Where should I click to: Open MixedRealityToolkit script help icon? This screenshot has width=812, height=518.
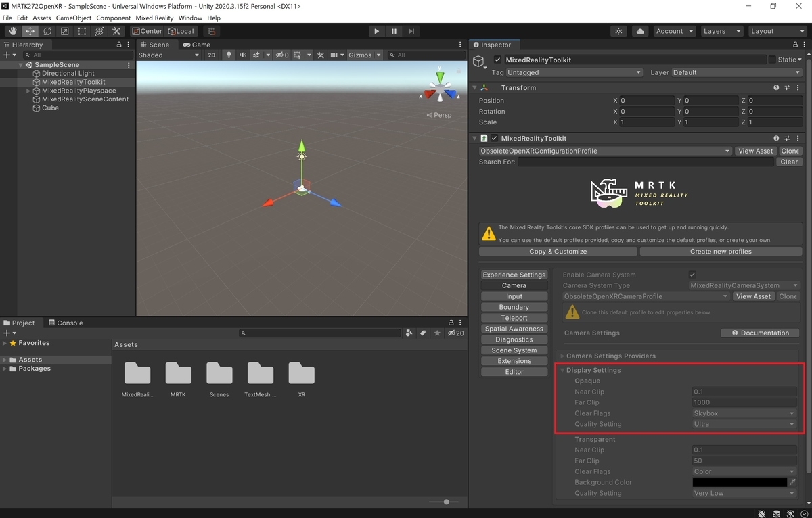(776, 138)
